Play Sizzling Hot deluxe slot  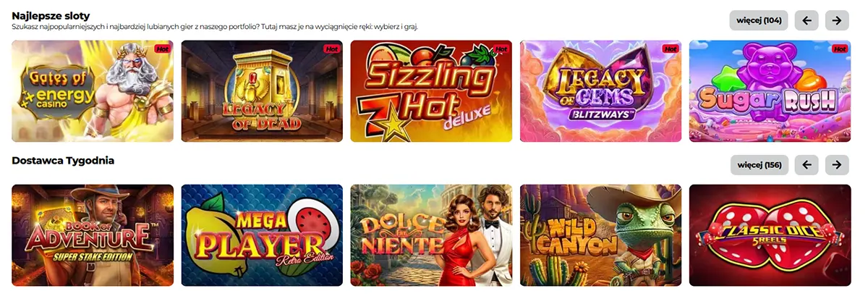pyautogui.click(x=431, y=91)
